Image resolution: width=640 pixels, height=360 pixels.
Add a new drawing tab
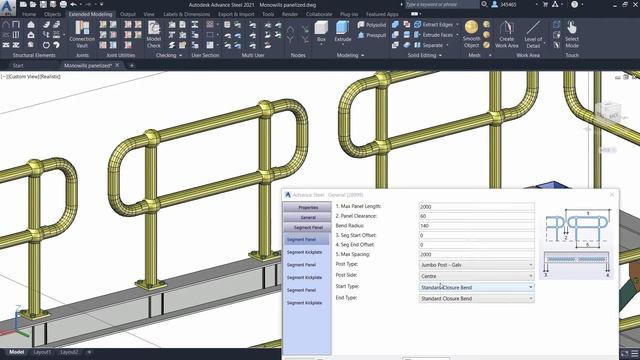[131, 65]
